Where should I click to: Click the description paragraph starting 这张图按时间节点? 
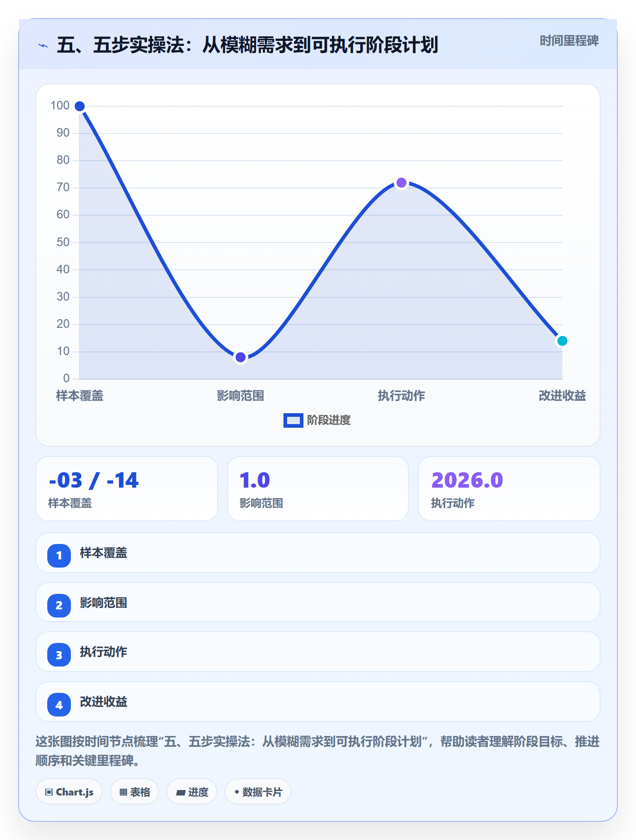pos(318,751)
